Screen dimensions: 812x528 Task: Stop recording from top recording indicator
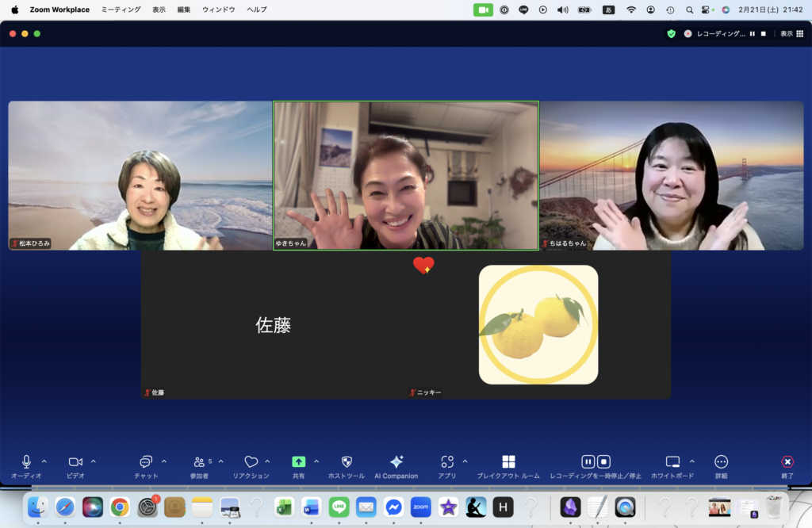coord(763,34)
